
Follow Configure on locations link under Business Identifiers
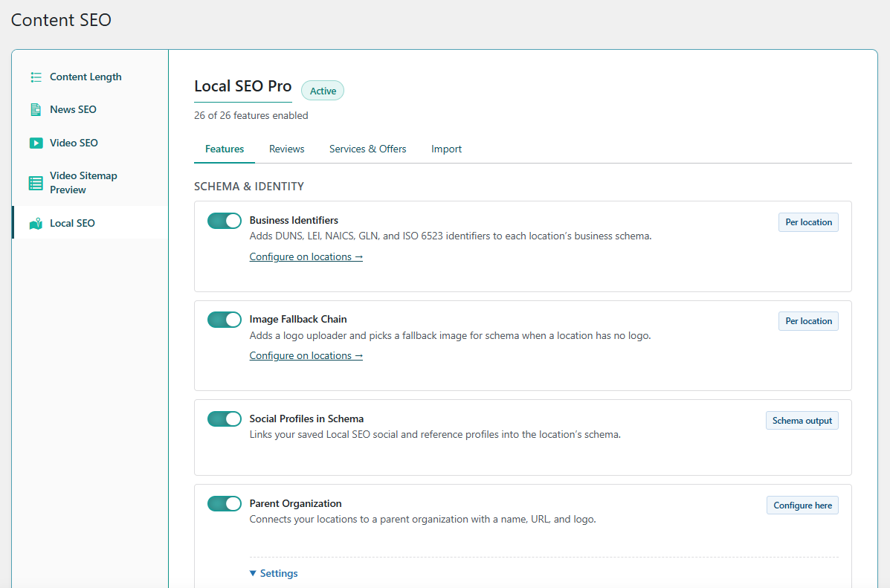306,256
